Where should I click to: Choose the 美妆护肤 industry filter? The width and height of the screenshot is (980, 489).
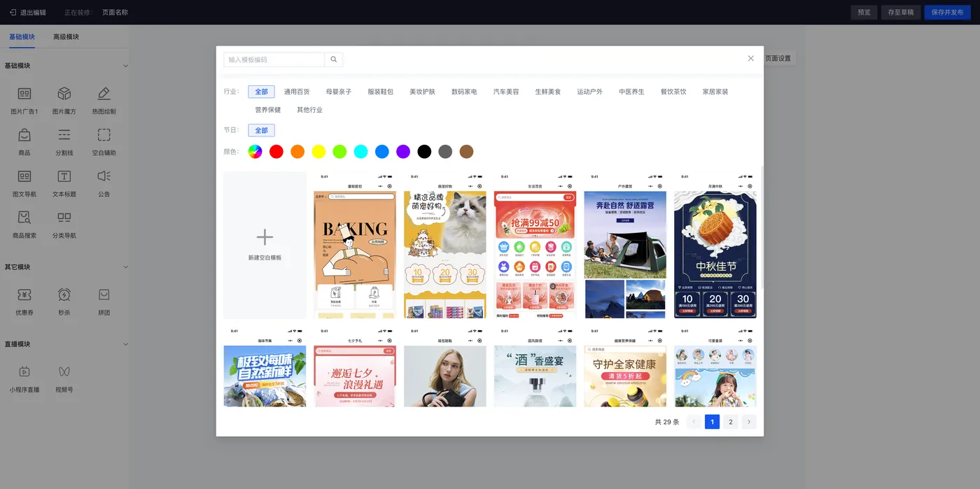click(422, 92)
